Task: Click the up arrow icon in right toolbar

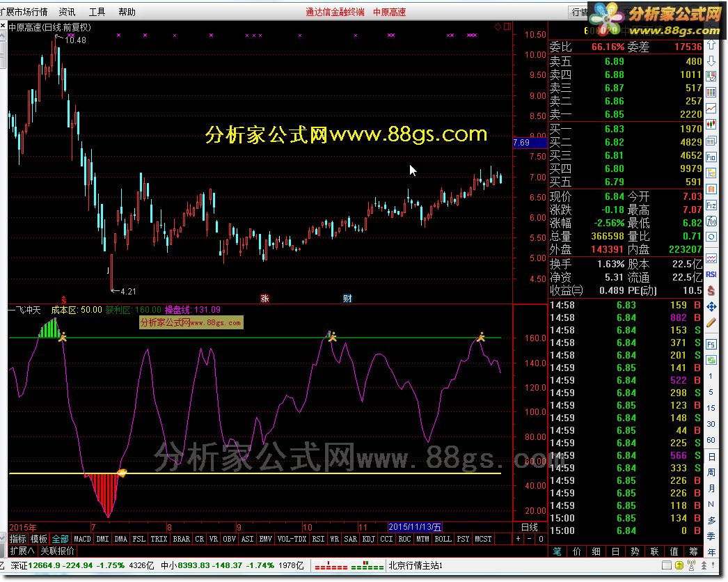Action: pyautogui.click(x=711, y=45)
